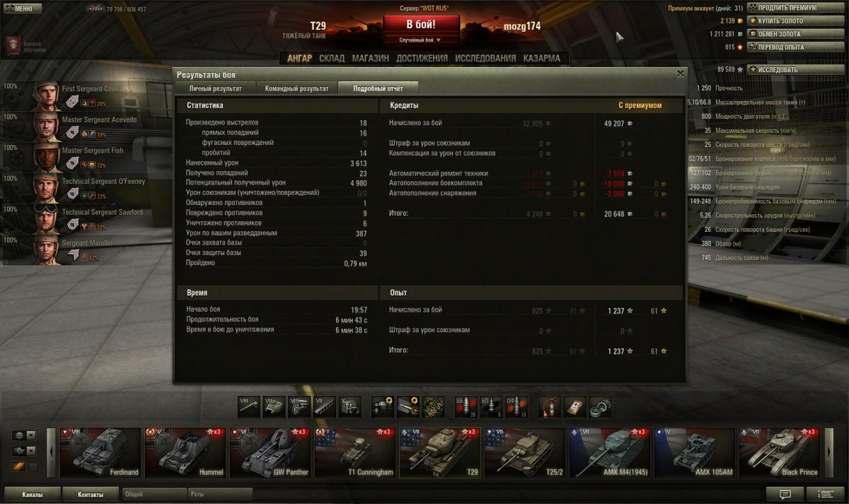
Task: Open the engine module slot icon
Action: (x=299, y=406)
